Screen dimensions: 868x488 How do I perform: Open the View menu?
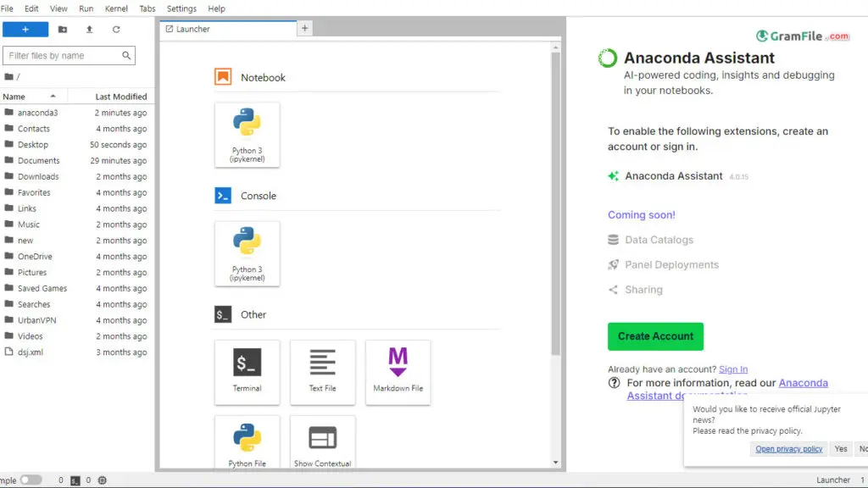58,8
